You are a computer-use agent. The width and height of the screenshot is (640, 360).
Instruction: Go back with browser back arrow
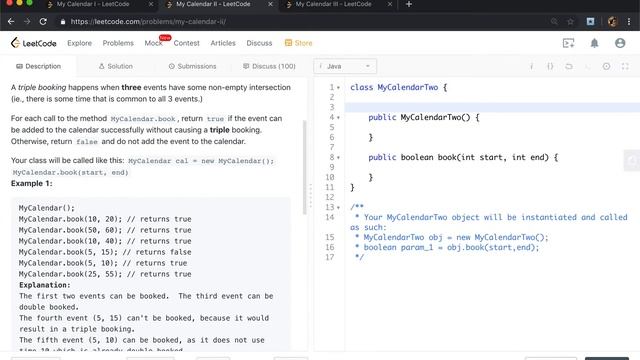coord(11,22)
